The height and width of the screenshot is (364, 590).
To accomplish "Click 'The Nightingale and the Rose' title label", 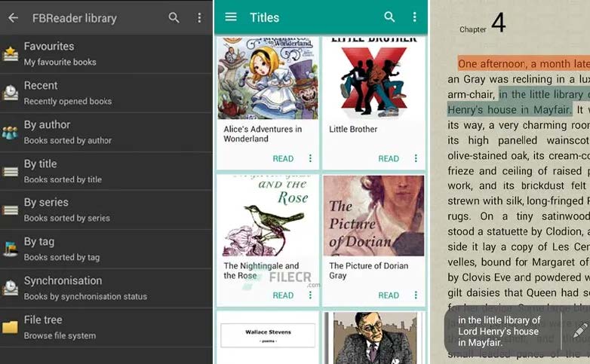I will pyautogui.click(x=261, y=271).
